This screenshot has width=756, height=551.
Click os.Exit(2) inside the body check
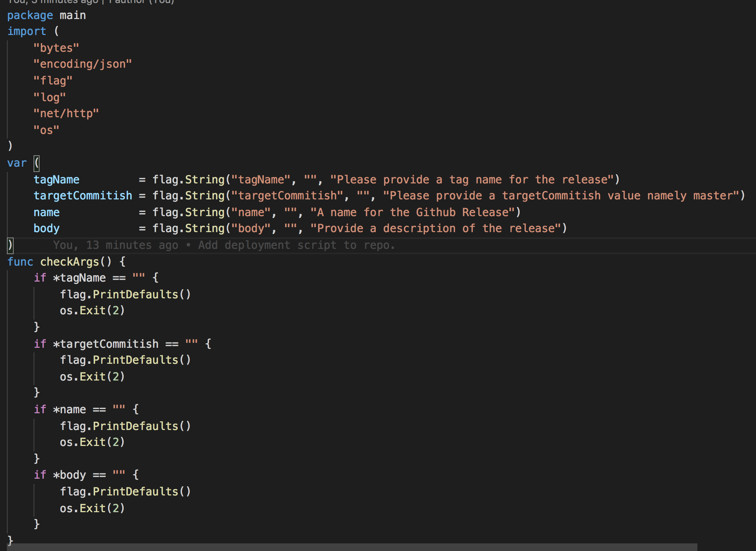92,508
